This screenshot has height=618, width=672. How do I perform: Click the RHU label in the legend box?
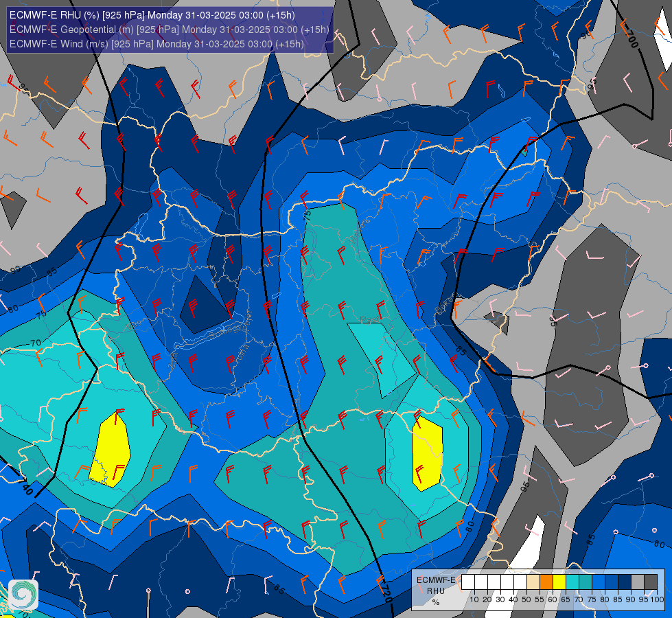tap(436, 591)
